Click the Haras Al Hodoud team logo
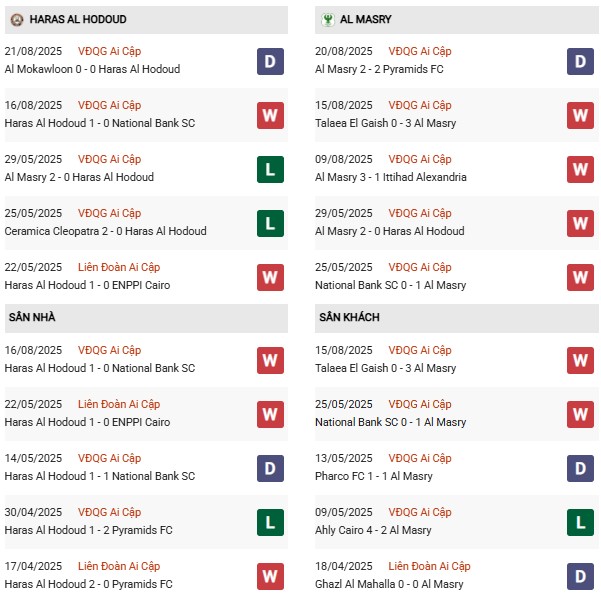The width and height of the screenshot is (601, 601). click(17, 19)
